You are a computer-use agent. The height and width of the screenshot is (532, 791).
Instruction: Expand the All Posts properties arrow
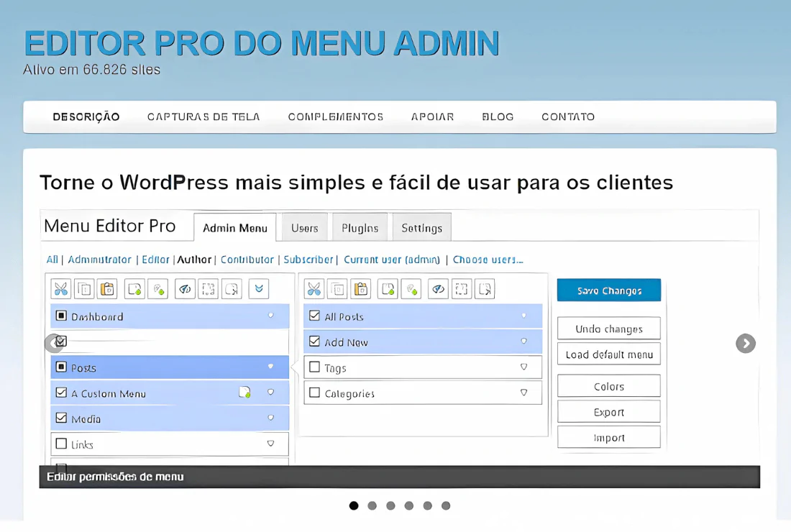tap(524, 316)
